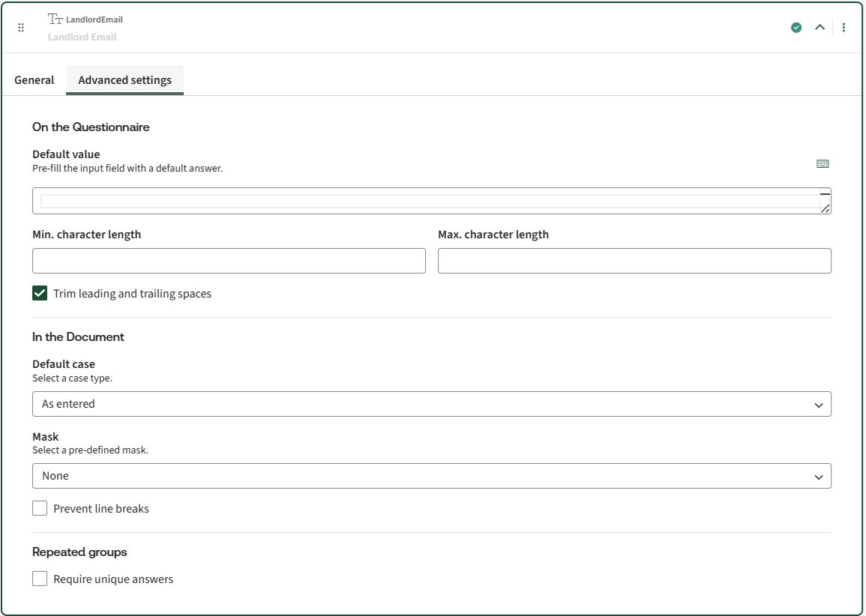The width and height of the screenshot is (866, 616).
Task: Open the Mask dropdown showing None
Action: pyautogui.click(x=431, y=476)
